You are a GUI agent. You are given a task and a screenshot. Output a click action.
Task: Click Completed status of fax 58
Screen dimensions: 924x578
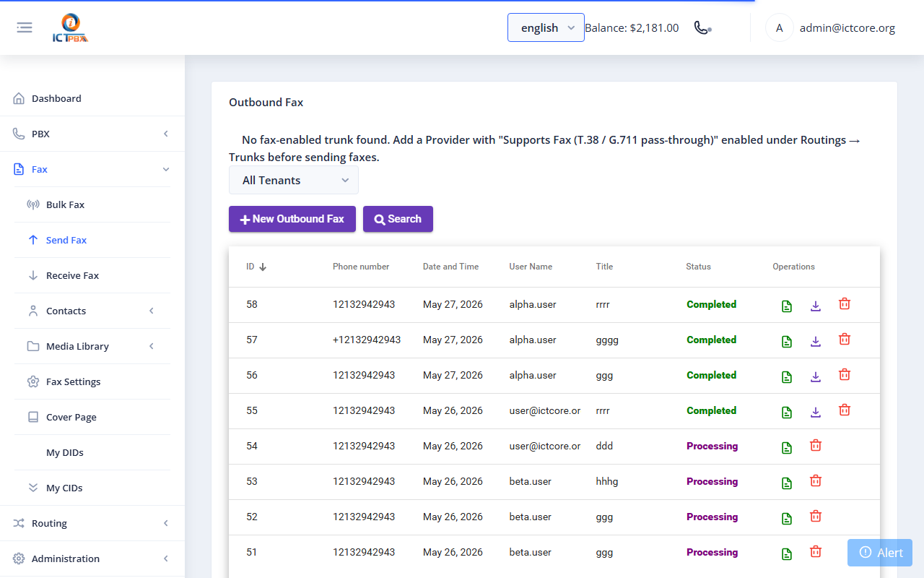[x=712, y=304]
